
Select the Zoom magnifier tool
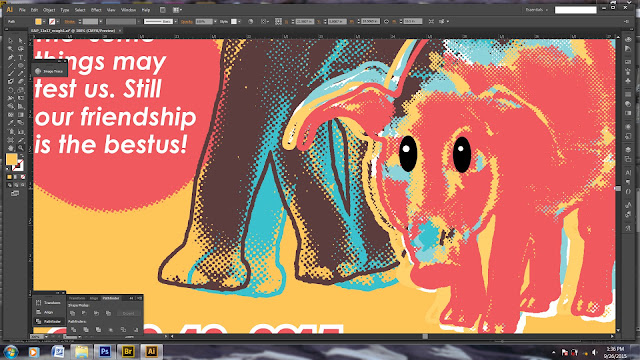20,148
